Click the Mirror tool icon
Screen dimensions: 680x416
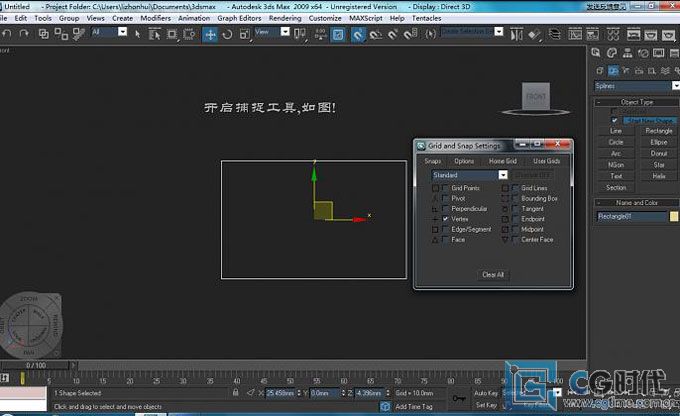(x=516, y=34)
